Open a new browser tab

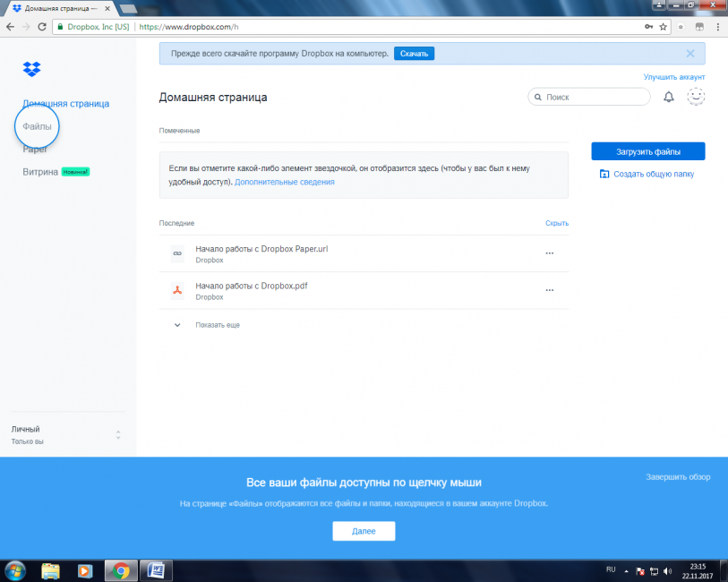pos(128,9)
